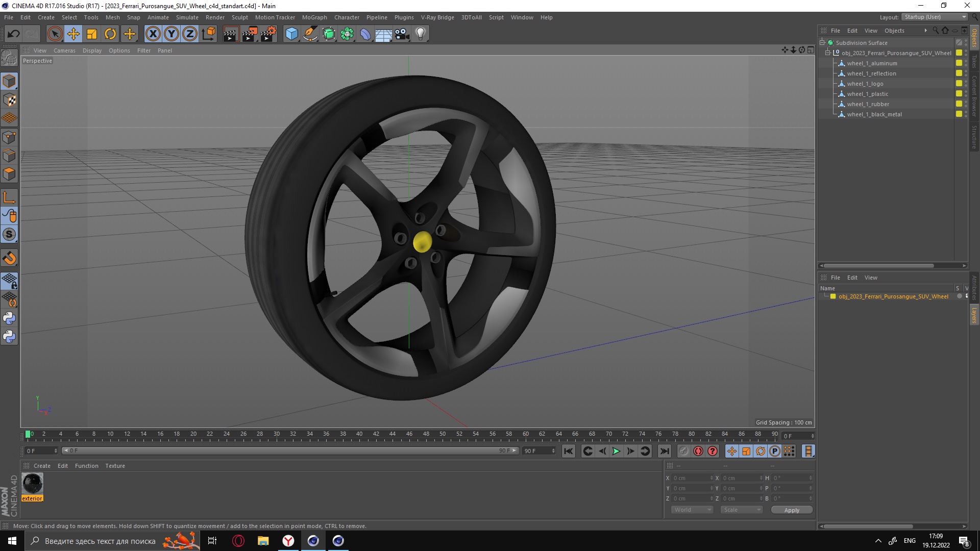
Task: Select wheel_1_rubber object
Action: [868, 104]
